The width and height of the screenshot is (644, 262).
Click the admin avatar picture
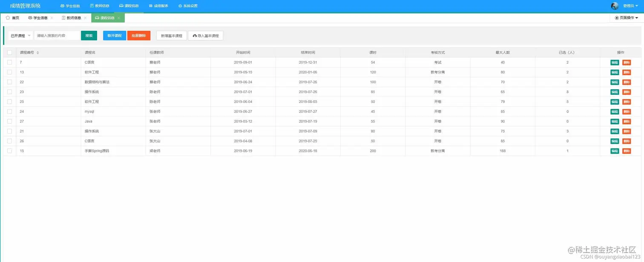pyautogui.click(x=615, y=6)
